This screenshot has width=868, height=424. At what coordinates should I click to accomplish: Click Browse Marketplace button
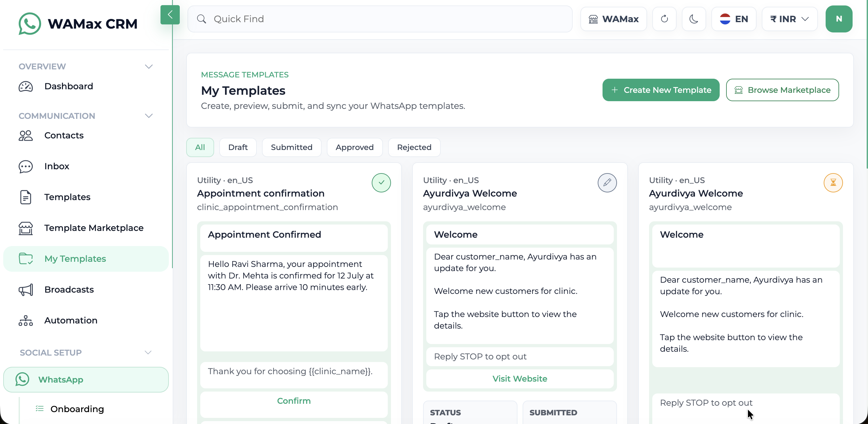pyautogui.click(x=782, y=90)
